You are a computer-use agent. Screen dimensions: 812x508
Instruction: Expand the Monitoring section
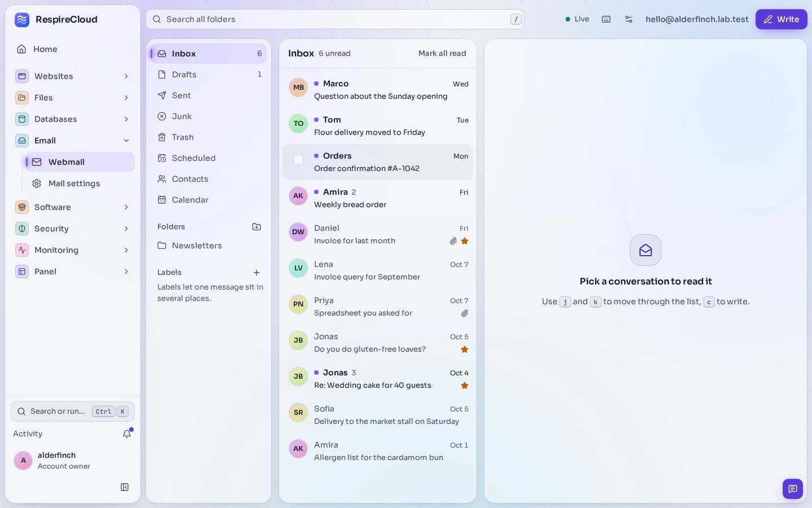[x=73, y=250]
